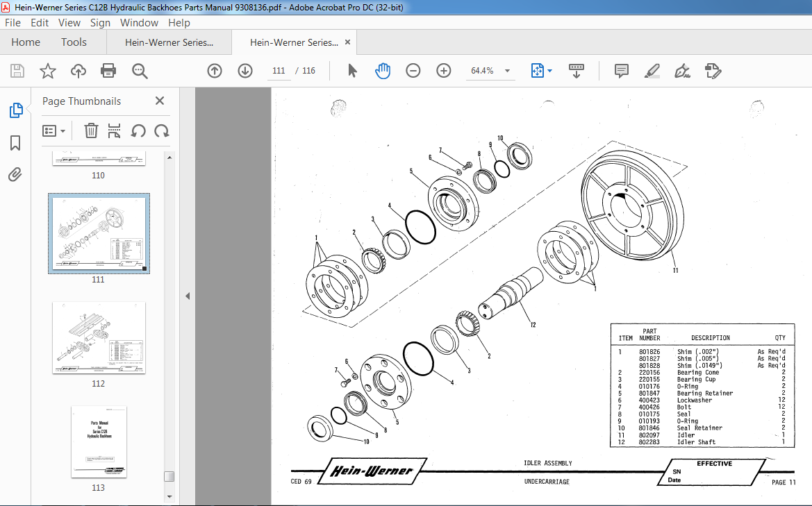Click thumbnail scrollbar down arrow
The image size is (812, 506).
[169, 497]
